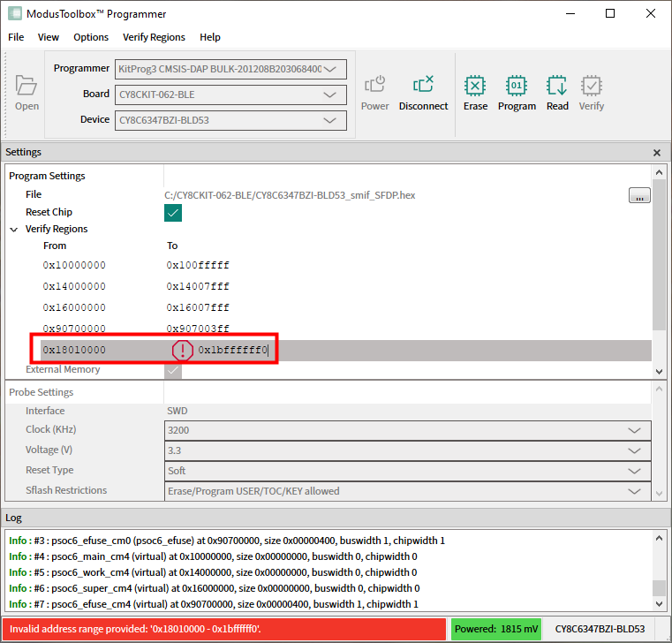Collapse the Verify Regions section
The image size is (672, 643).
pyautogui.click(x=14, y=230)
